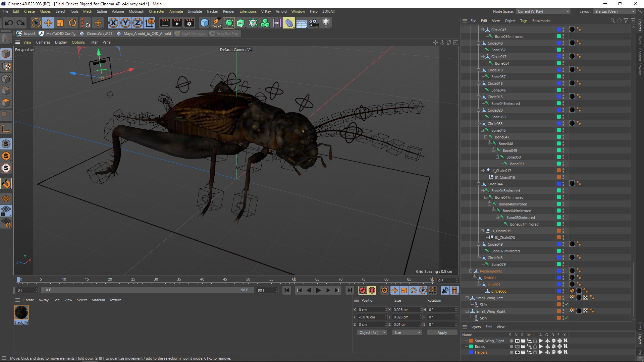Toggle Y axis lock
Viewport: 644px width, 362px height.
(x=125, y=23)
